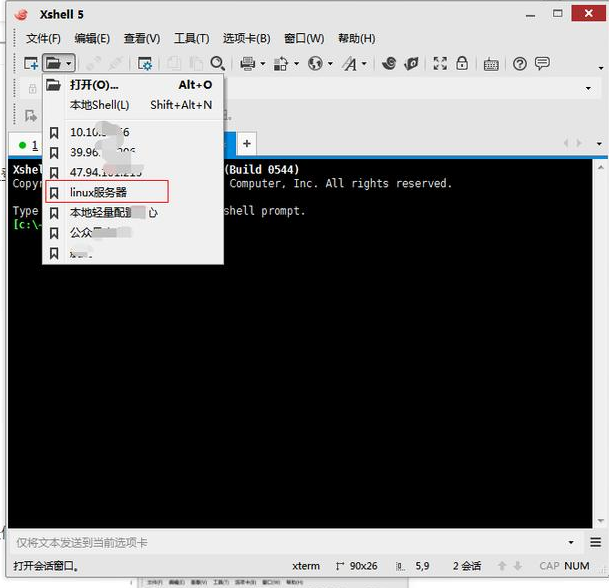Select 本地Shell(L) in the dropdown
The height and width of the screenshot is (588, 609).
point(99,105)
